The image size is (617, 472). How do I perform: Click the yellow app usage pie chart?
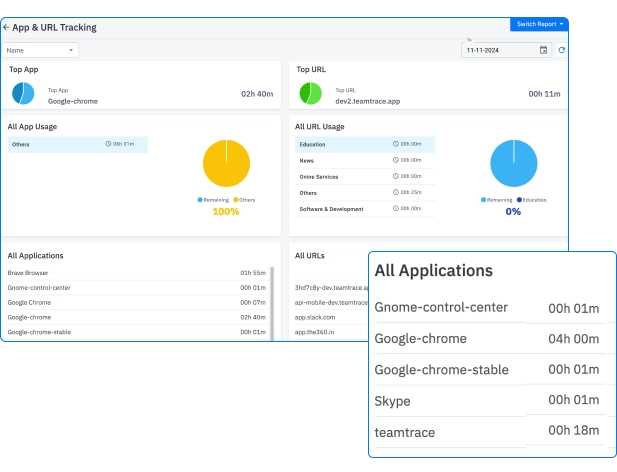(226, 163)
